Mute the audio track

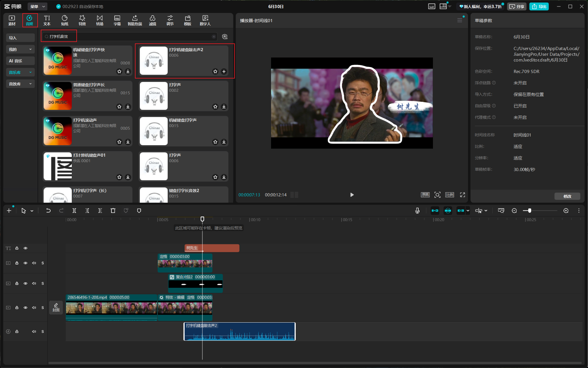click(34, 331)
